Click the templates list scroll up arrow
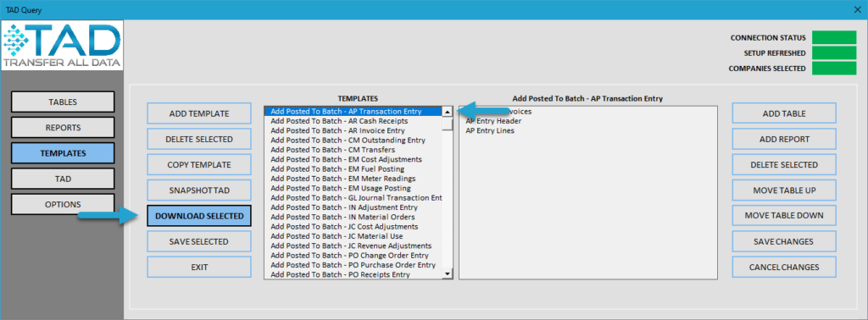The image size is (868, 320). pos(448,112)
